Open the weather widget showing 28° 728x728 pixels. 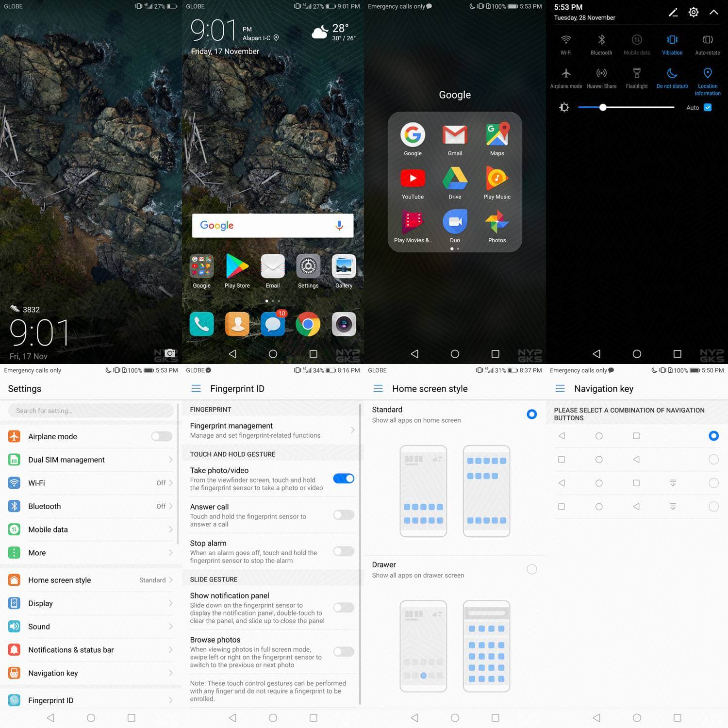(333, 32)
